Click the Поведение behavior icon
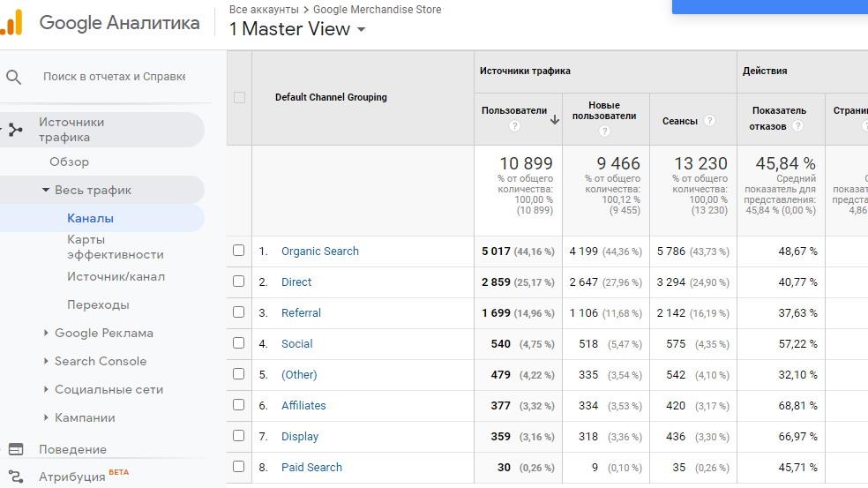Viewport: 868px width, 488px height. (16, 449)
